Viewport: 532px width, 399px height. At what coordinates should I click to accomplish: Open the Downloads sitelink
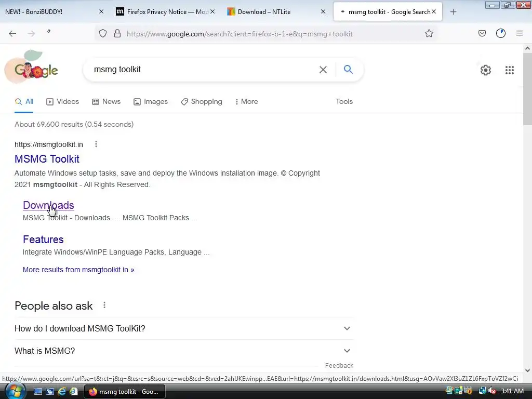point(48,205)
